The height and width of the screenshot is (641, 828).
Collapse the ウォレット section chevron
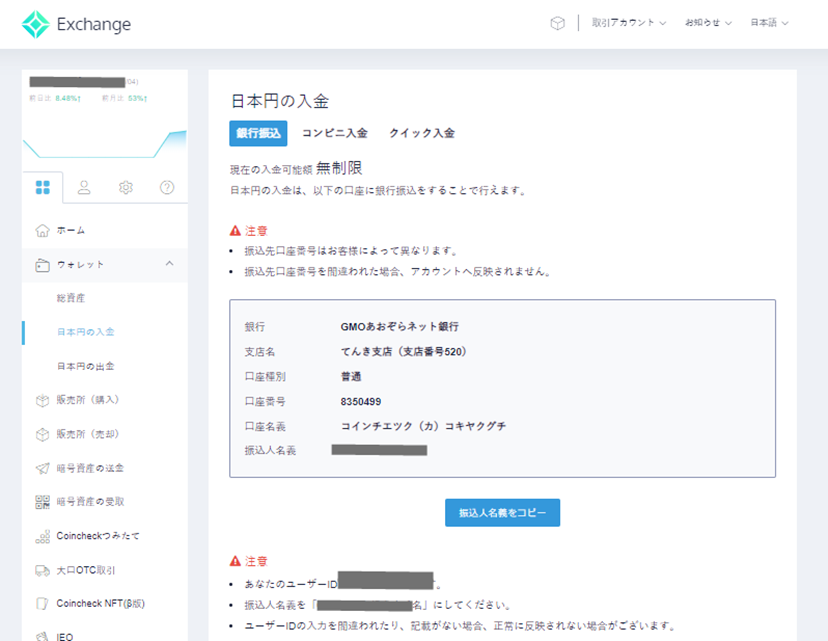pos(168,264)
